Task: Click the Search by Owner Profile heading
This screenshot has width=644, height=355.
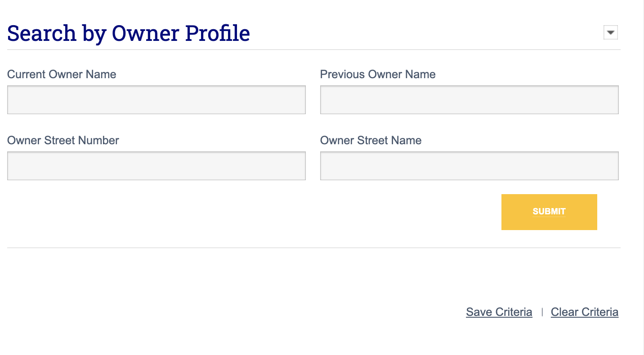Action: pyautogui.click(x=128, y=32)
